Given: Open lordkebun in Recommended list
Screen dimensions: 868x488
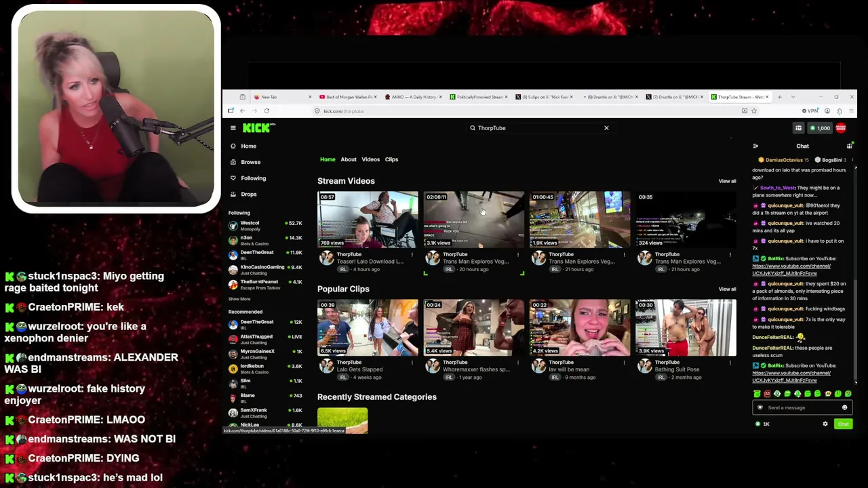Looking at the screenshot, I should (x=265, y=369).
